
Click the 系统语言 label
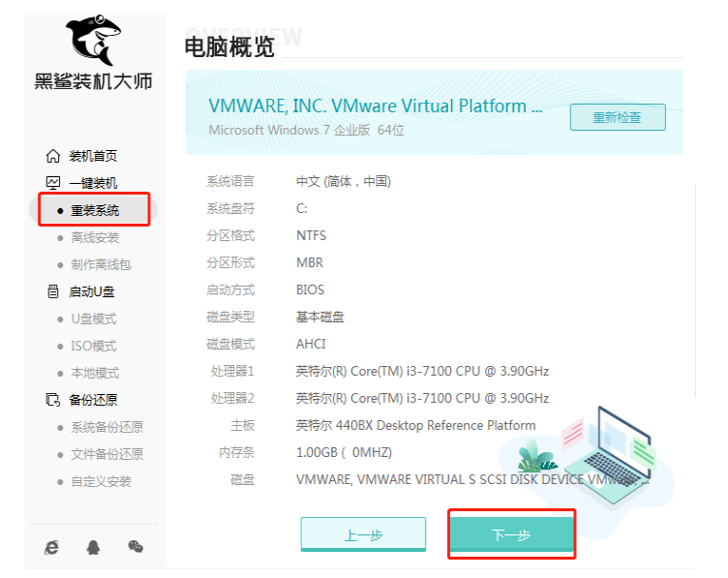coord(230,181)
